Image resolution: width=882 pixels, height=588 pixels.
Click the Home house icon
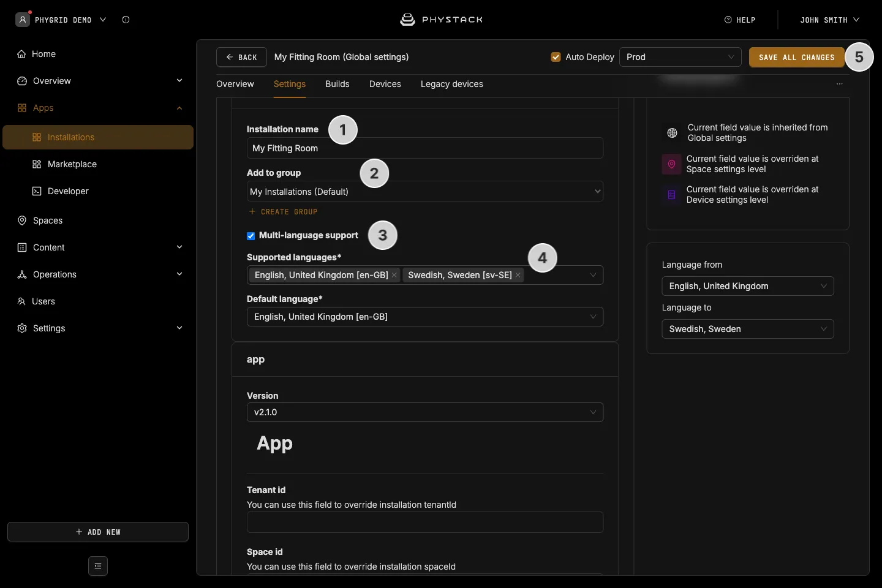pos(22,54)
